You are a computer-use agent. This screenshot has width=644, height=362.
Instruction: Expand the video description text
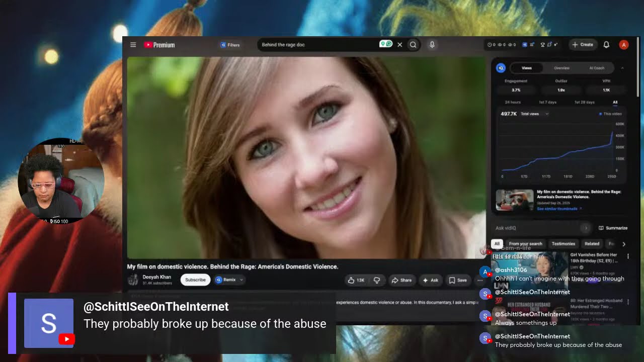408,303
